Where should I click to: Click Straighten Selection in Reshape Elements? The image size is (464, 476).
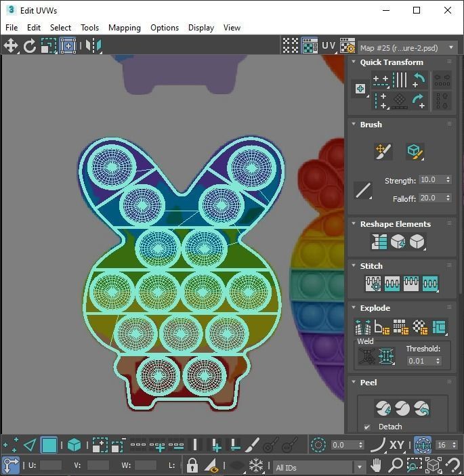(379, 242)
